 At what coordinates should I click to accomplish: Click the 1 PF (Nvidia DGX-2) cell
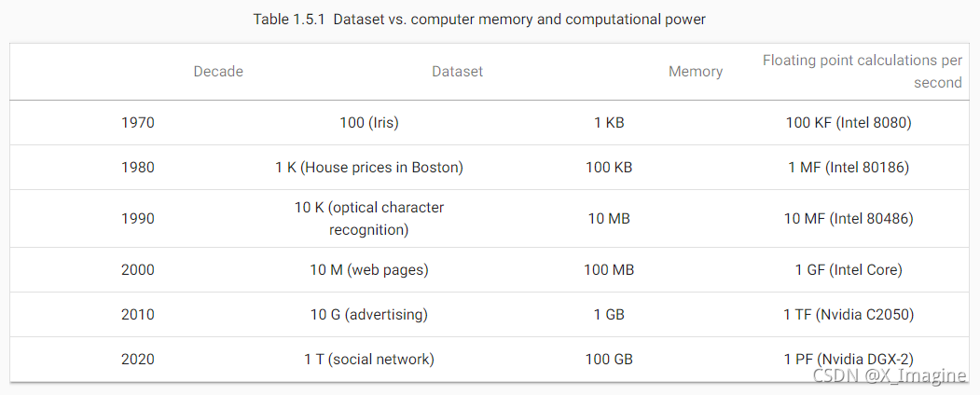(849, 360)
